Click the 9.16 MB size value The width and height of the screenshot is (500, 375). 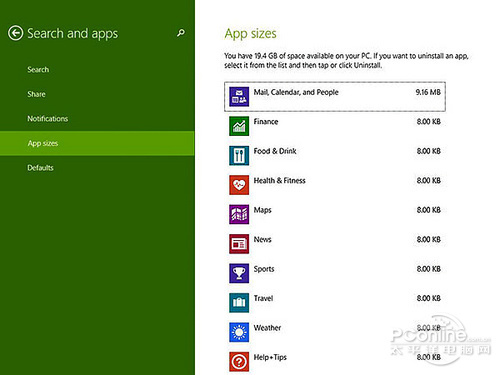coord(428,92)
